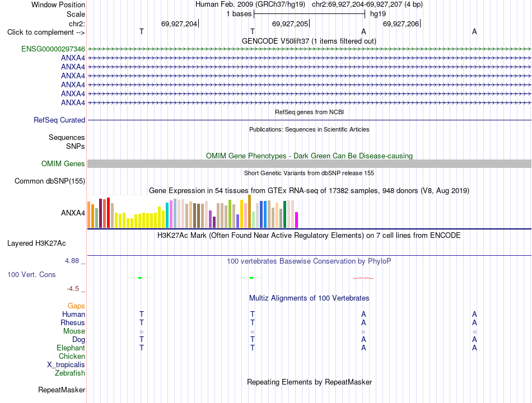Click the Common dbSNP(155) track label
Viewport: 532px width, 403px height.
[x=50, y=181]
